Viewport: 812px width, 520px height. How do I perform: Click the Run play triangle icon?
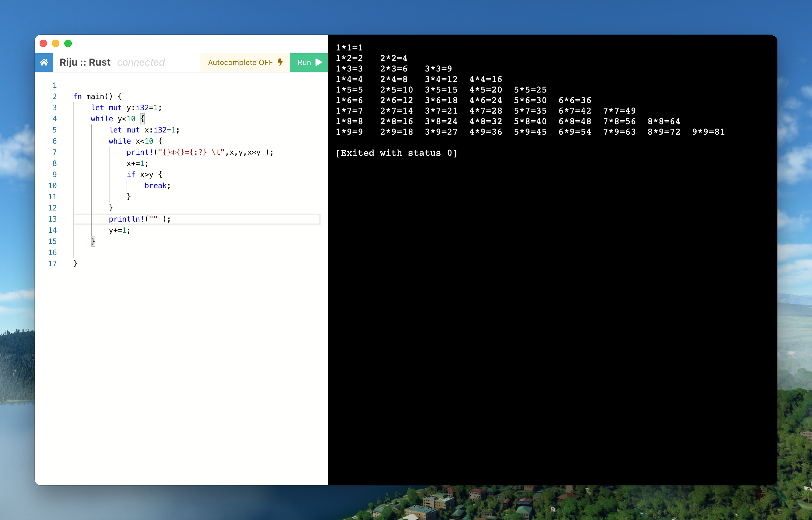(319, 63)
